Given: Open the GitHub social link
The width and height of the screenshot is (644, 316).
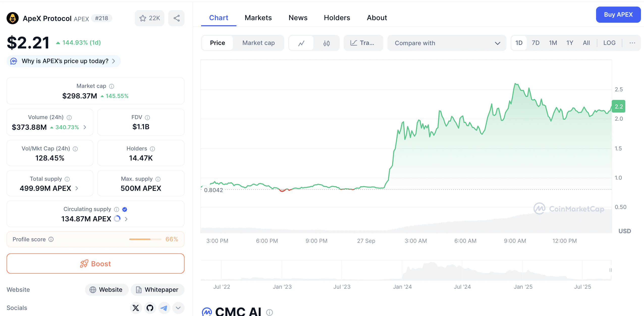Looking at the screenshot, I should 150,308.
